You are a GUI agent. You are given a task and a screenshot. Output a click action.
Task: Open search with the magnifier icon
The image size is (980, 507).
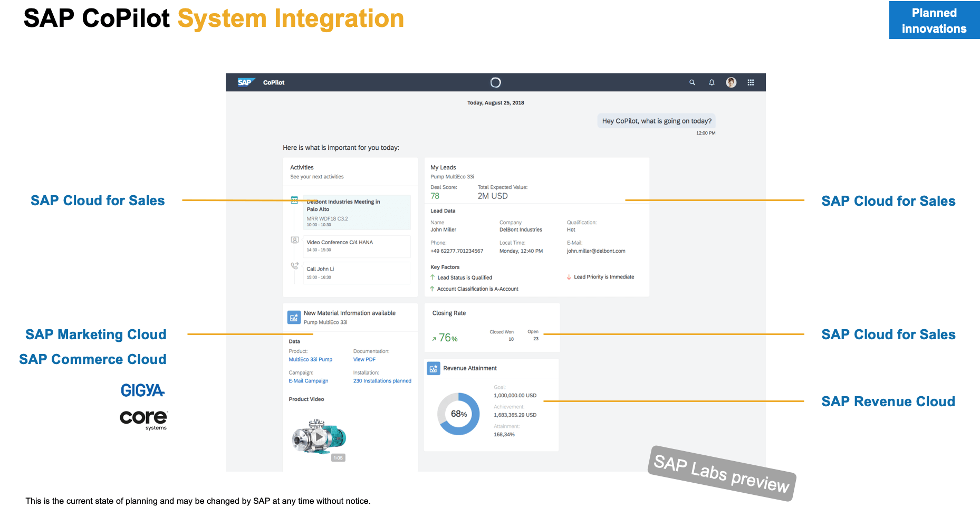point(692,82)
